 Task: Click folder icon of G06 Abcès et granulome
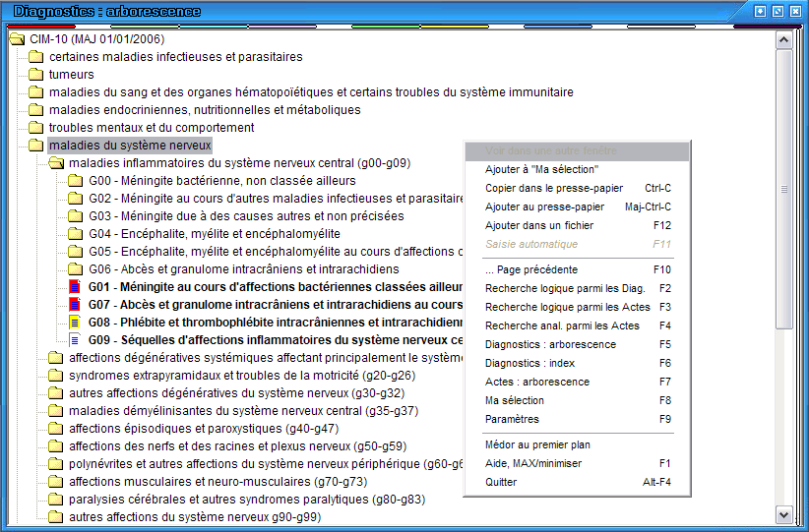[76, 269]
